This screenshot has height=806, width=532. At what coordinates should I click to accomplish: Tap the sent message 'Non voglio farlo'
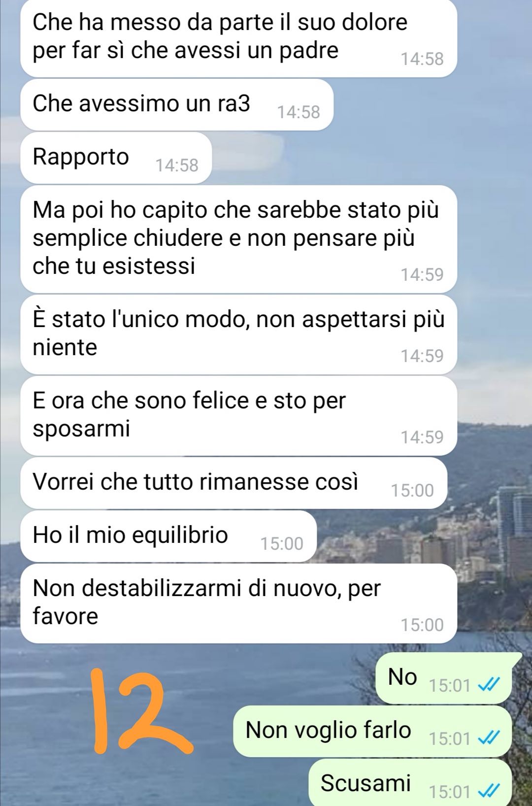[372, 731]
